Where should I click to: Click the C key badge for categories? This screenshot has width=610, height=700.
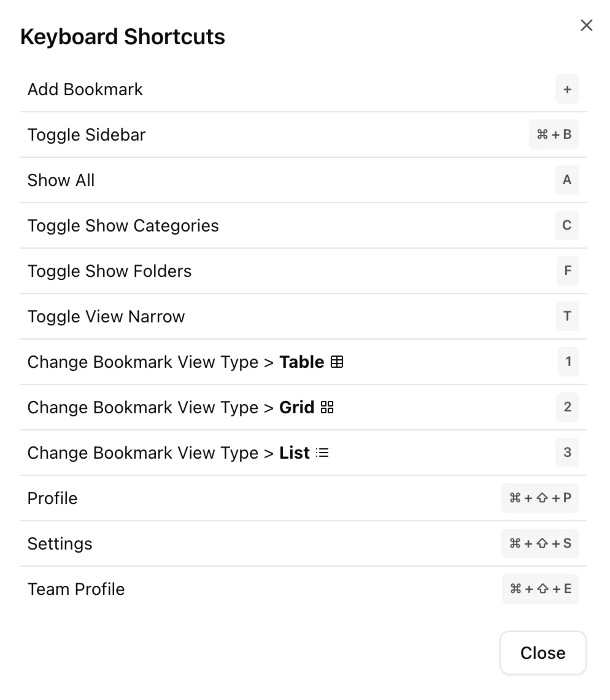(x=566, y=225)
